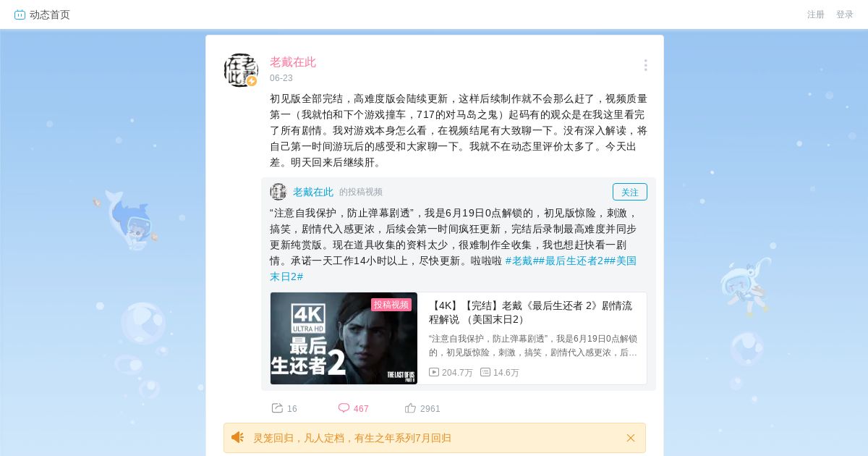Click small avatar in the quoted post
The width and height of the screenshot is (868, 456).
278,192
